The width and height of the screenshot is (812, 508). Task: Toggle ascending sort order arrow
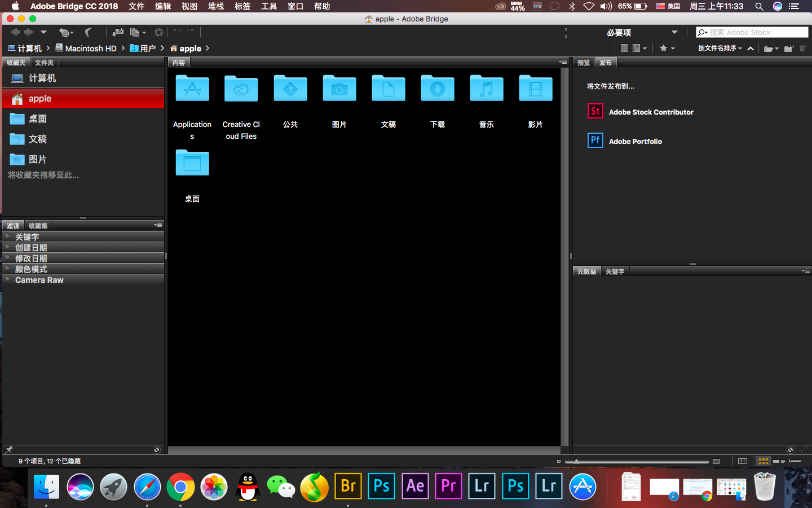click(751, 49)
